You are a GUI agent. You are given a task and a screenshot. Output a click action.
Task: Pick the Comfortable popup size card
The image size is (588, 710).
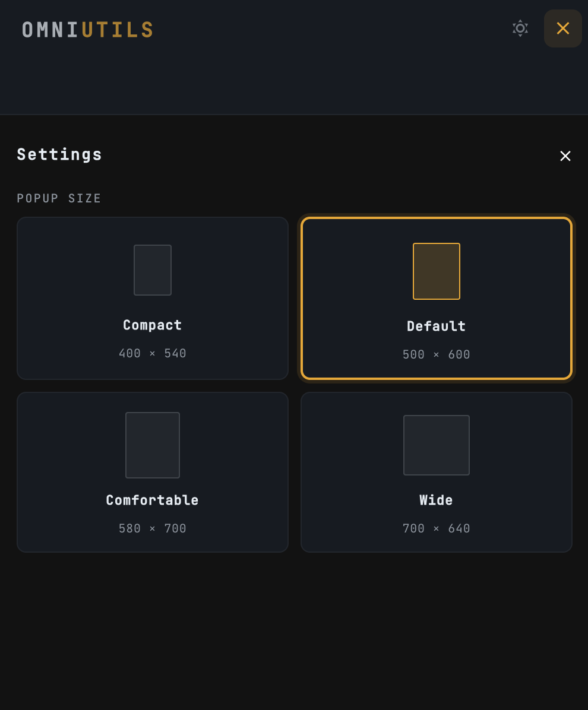coord(153,473)
